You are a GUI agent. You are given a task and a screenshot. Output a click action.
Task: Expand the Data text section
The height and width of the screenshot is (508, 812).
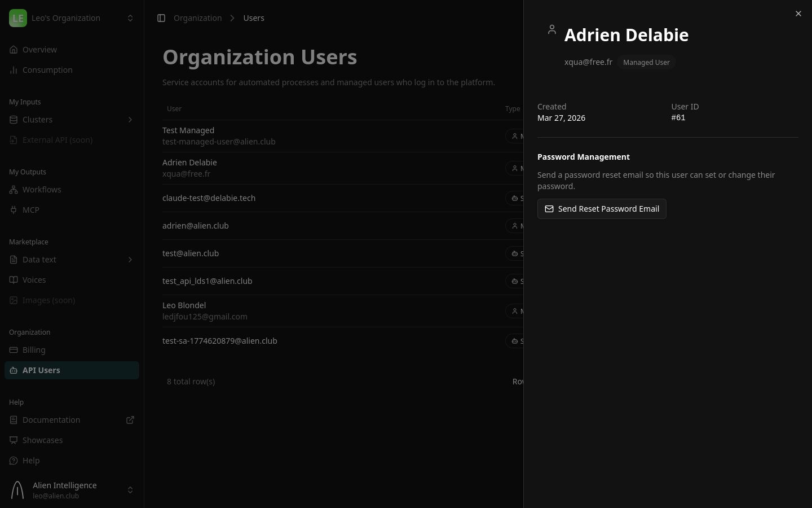[130, 260]
